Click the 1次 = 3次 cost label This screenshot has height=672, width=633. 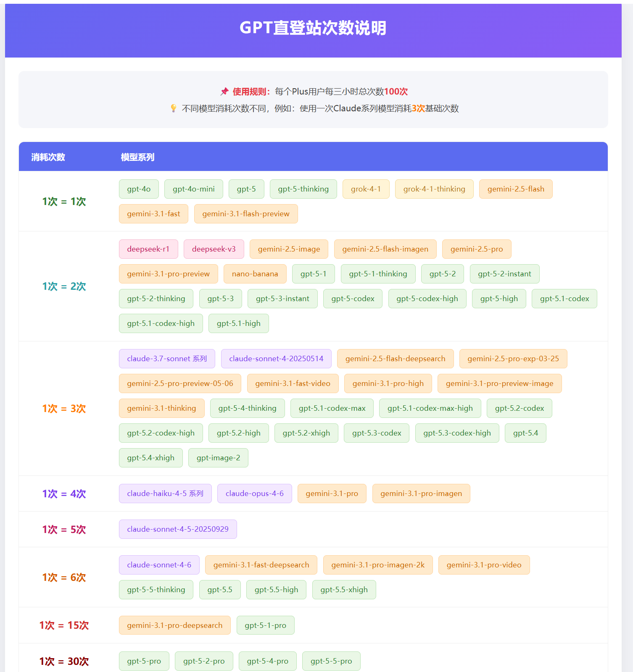[x=64, y=409]
